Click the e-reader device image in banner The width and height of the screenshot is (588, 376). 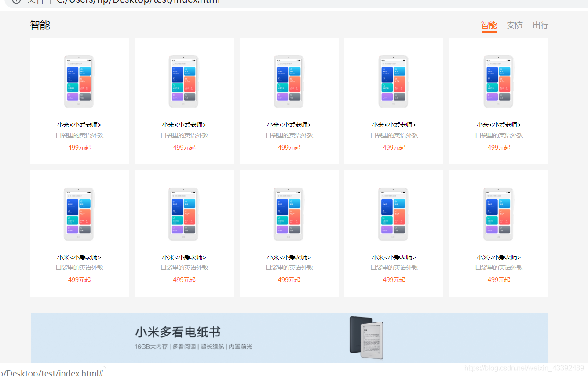367,337
